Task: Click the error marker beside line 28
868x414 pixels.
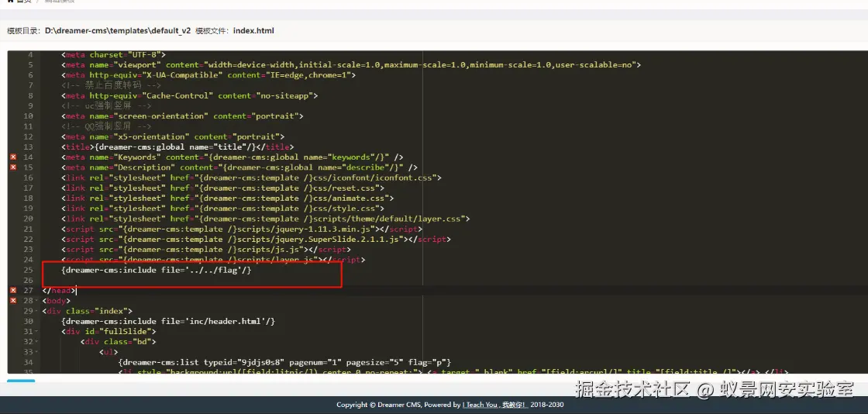Action: [13, 301]
